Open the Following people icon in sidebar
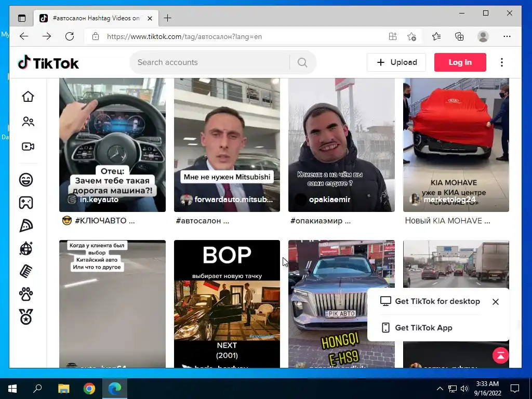Image resolution: width=532 pixels, height=399 pixels. click(x=28, y=122)
